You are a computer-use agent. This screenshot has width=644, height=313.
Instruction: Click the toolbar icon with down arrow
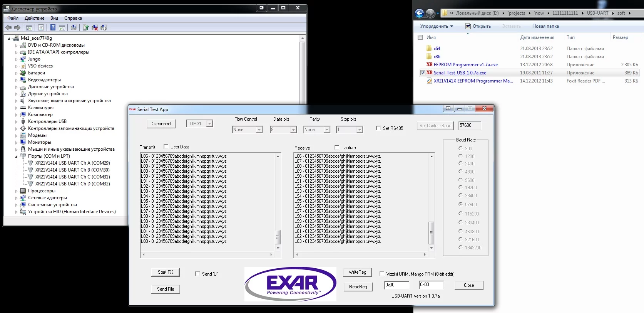click(x=104, y=27)
